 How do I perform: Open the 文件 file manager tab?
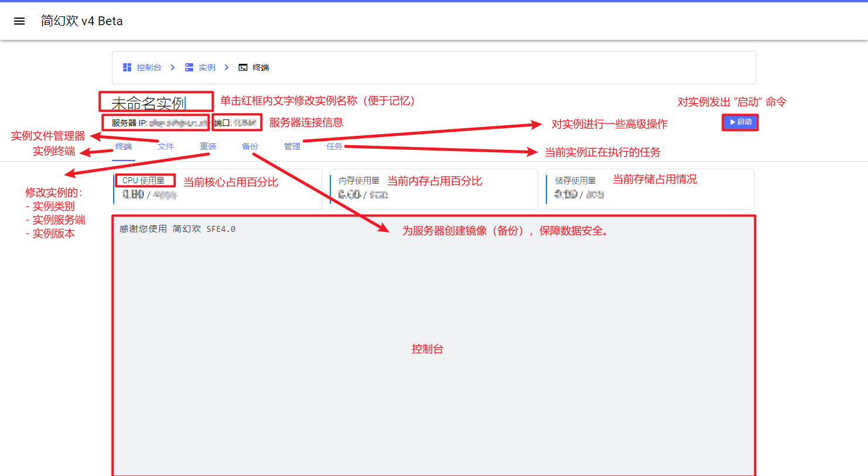[166, 146]
